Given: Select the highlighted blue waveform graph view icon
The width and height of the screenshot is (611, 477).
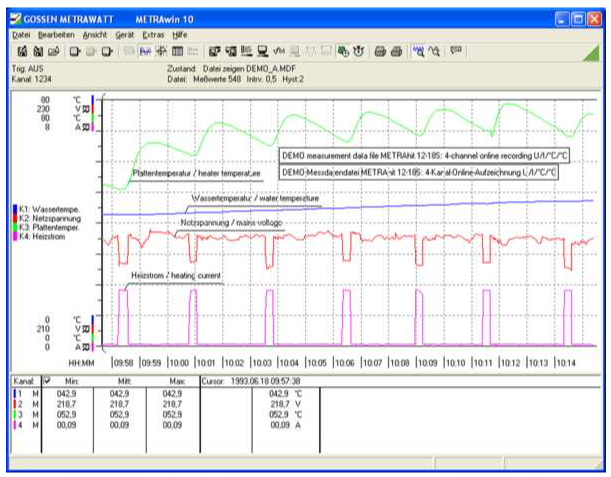Looking at the screenshot, I should coord(145,51).
